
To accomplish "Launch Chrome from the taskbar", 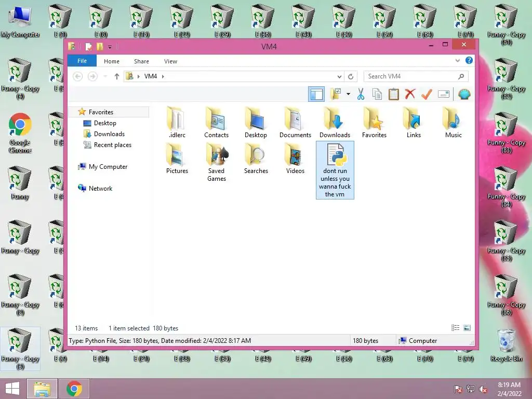I will 74,389.
